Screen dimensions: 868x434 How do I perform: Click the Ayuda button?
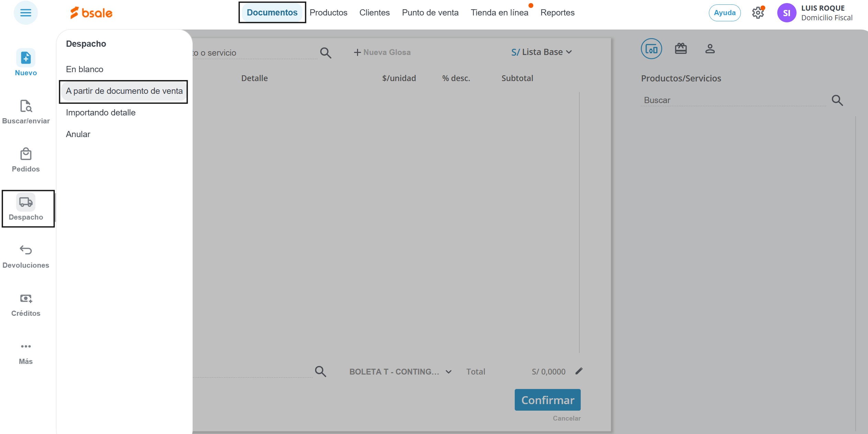tap(725, 13)
